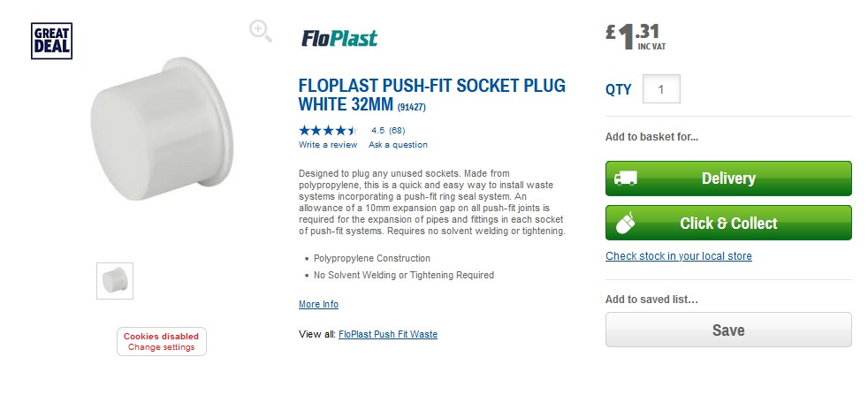Choose the Click & Collect button
Image resolution: width=868 pixels, height=395 pixels.
tap(727, 223)
